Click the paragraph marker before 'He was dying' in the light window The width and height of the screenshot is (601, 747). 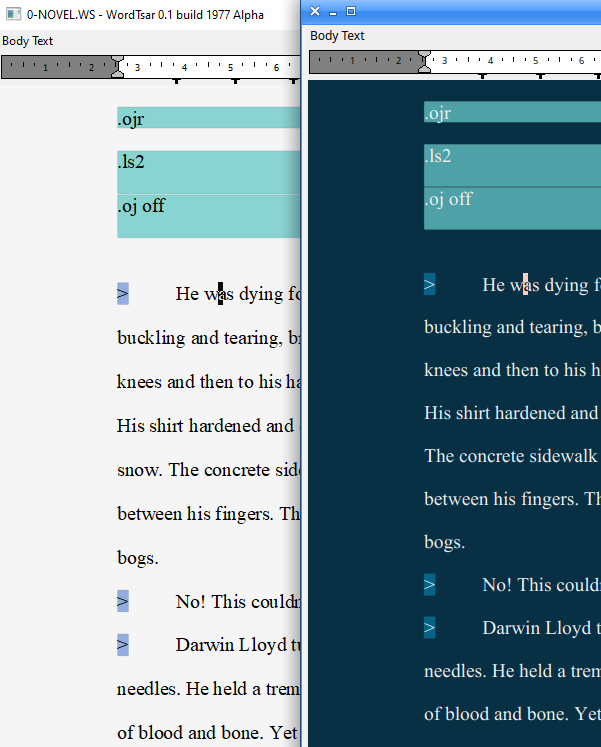(123, 294)
